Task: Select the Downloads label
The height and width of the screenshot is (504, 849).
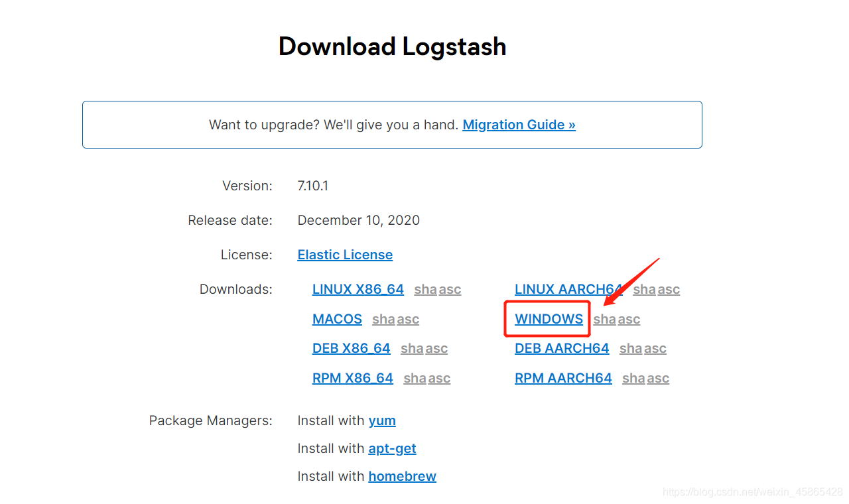Action: pos(236,289)
